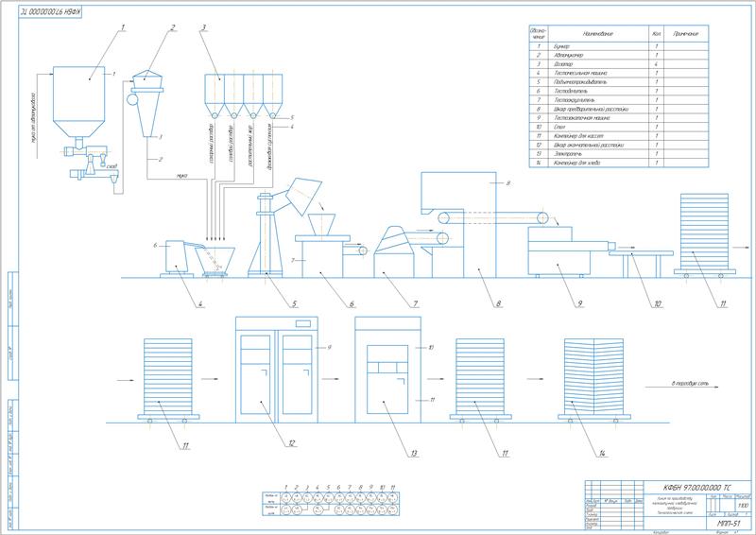The image size is (756, 535).
Task: Click 'Контейнер для хлеба' table entry
Action: coord(577,164)
